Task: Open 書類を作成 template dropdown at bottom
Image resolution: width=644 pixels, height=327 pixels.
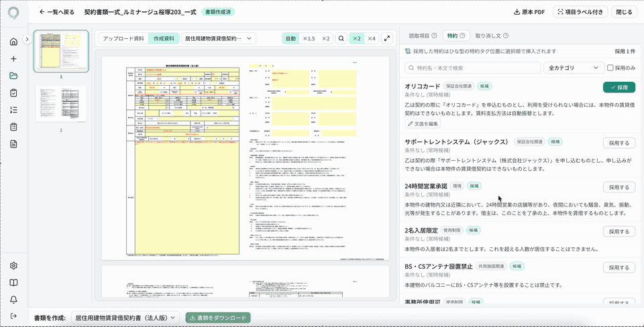Action: 125,318
